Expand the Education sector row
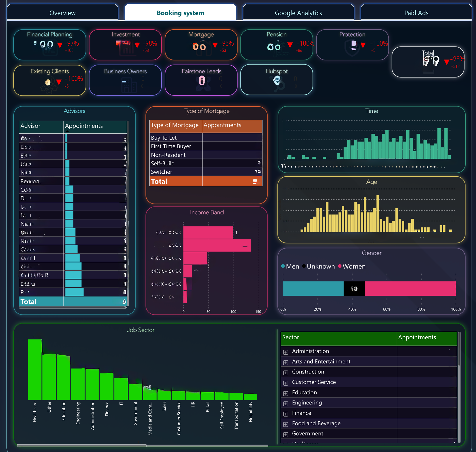 (x=286, y=393)
